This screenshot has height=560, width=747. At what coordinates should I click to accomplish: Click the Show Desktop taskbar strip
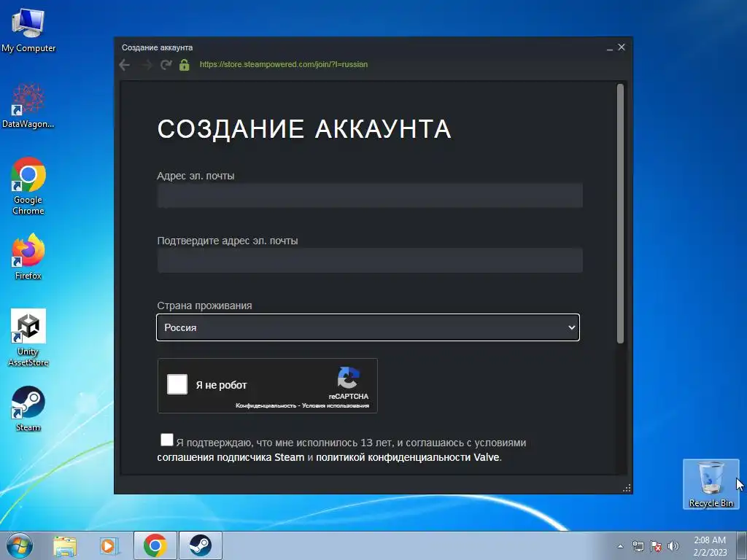742,545
